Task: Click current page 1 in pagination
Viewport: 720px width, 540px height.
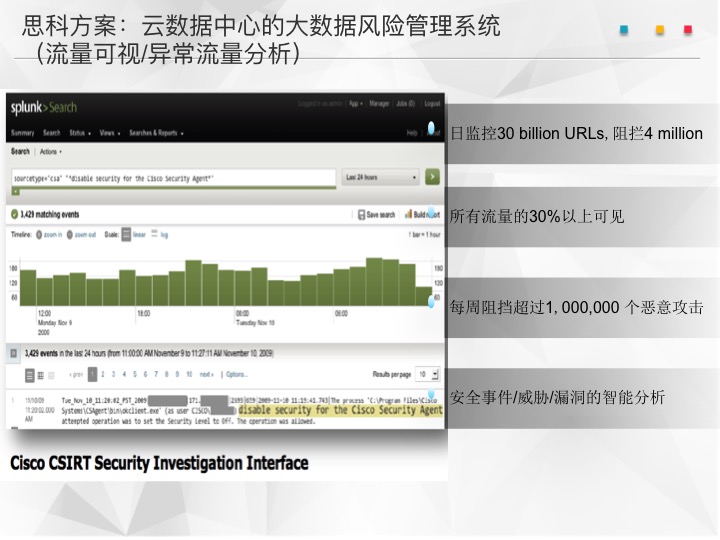Action: 92,374
